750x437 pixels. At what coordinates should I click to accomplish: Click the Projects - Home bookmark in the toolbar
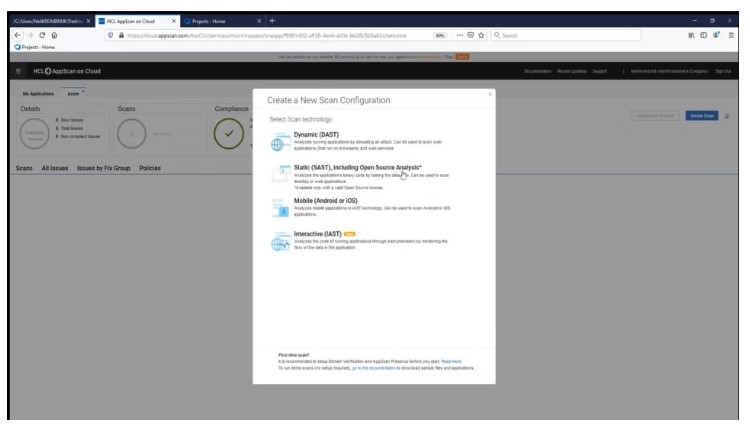pos(34,47)
